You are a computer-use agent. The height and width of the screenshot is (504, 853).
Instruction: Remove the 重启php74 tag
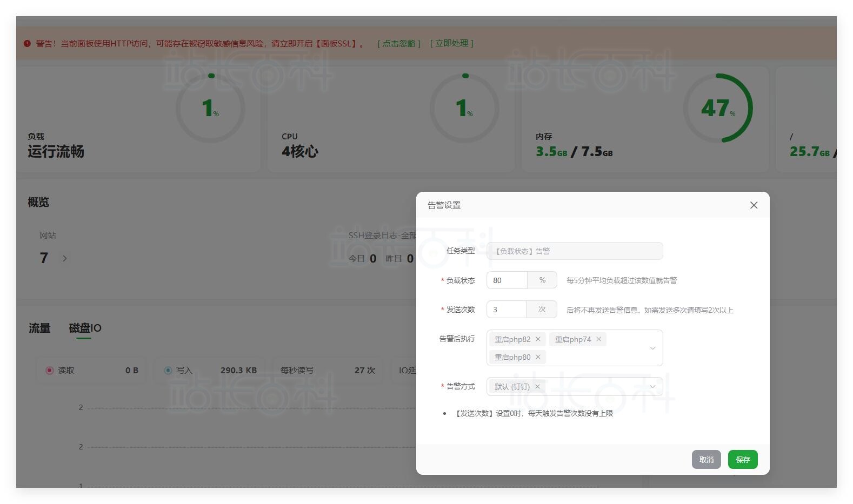point(598,339)
